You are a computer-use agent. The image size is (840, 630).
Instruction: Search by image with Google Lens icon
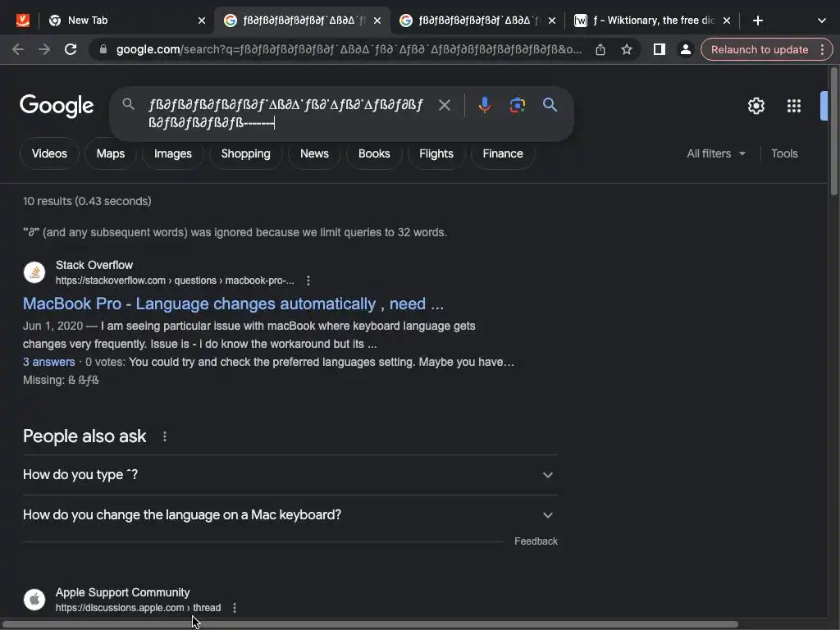pyautogui.click(x=517, y=105)
